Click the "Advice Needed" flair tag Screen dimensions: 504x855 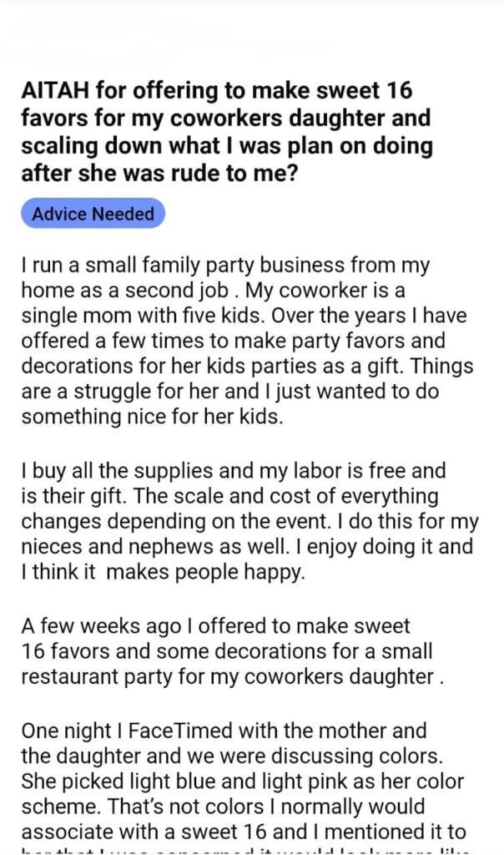(93, 214)
